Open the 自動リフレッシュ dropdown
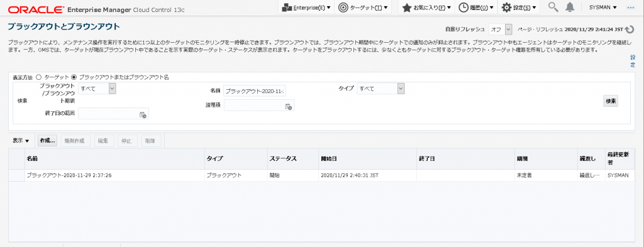 [x=500, y=30]
